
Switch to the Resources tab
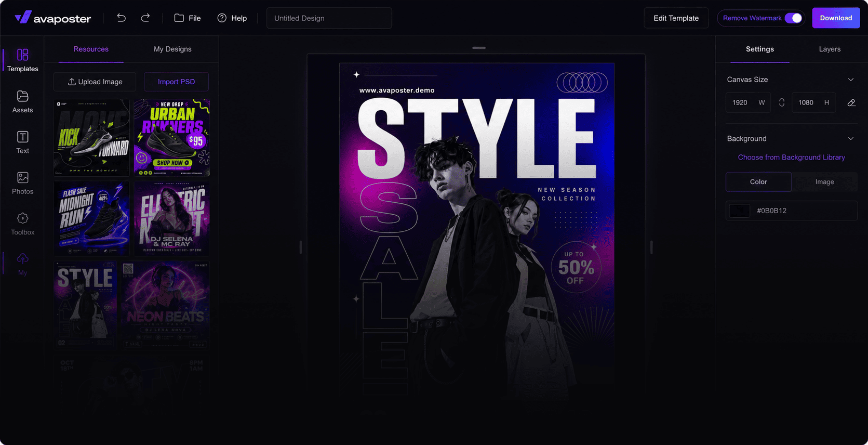(91, 49)
